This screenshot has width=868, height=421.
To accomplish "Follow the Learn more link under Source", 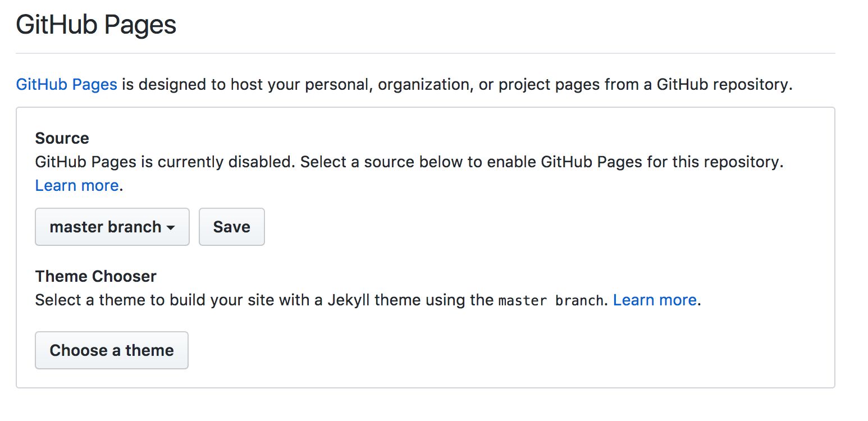I will tap(77, 185).
